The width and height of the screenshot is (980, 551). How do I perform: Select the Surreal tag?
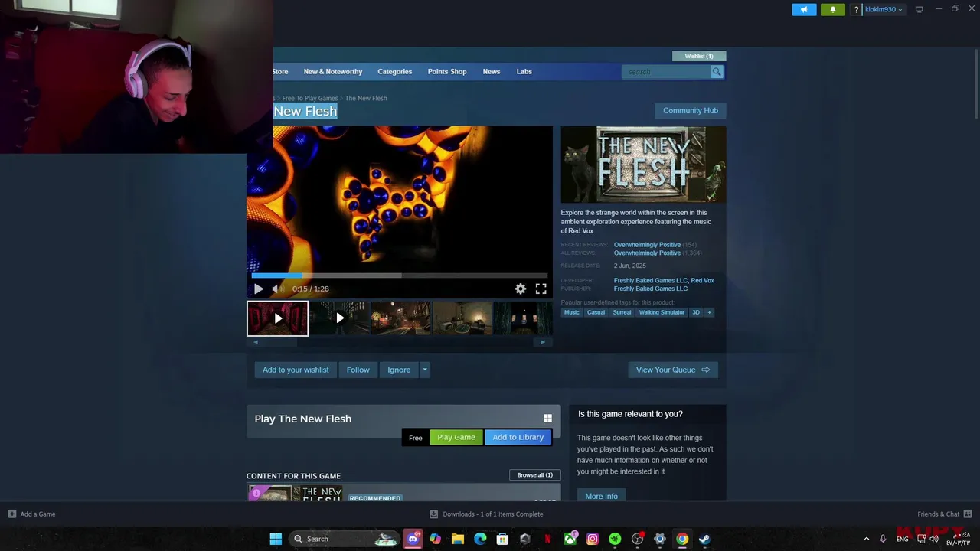(x=622, y=312)
